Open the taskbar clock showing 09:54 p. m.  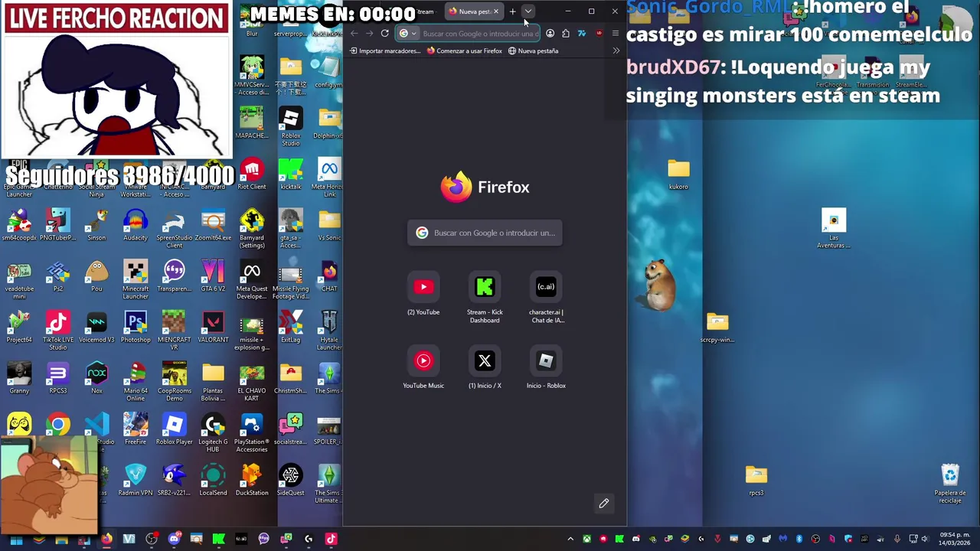(955, 539)
